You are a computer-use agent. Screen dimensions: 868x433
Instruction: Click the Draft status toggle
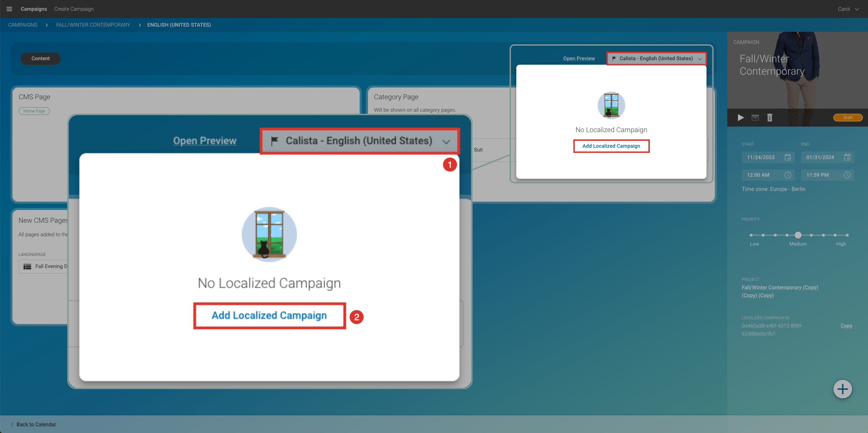click(x=848, y=118)
